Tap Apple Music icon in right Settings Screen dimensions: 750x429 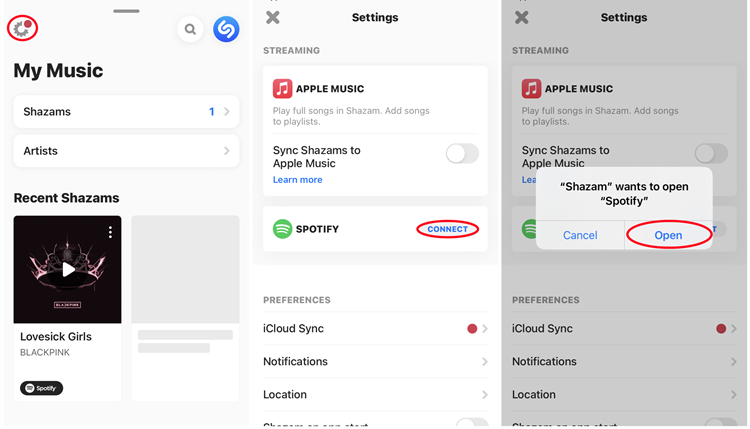pyautogui.click(x=531, y=88)
